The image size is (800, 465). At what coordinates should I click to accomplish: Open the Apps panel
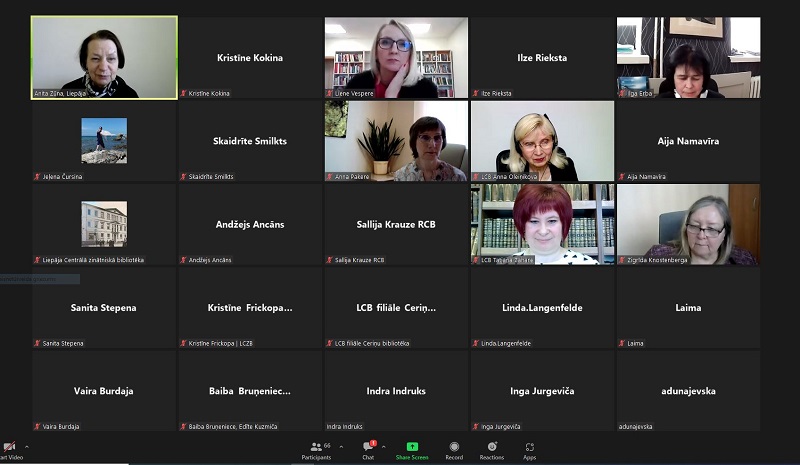[530, 451]
